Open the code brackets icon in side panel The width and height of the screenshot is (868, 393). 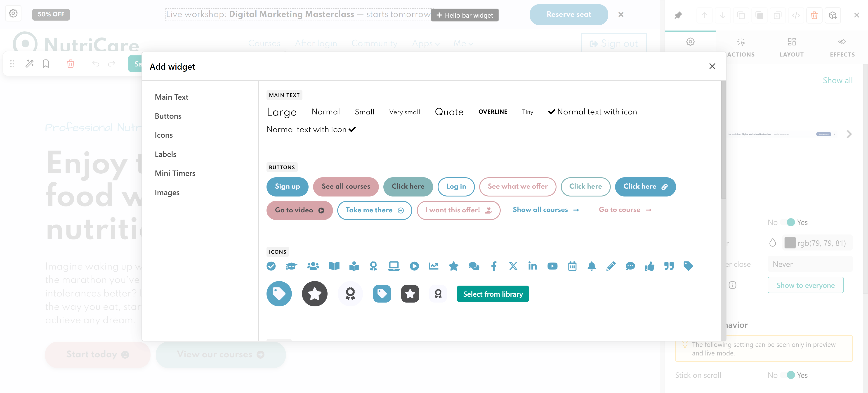[796, 15]
